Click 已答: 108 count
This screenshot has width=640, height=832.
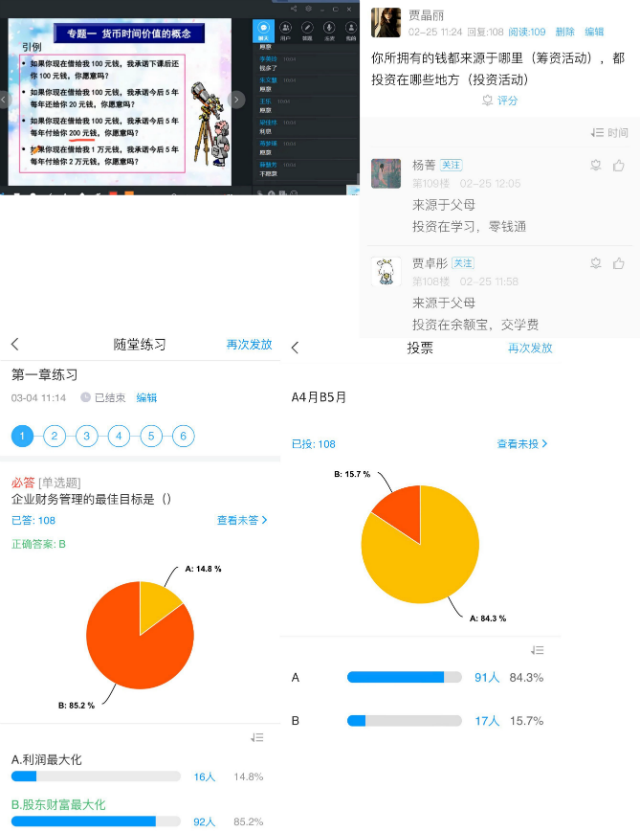pos(33,521)
